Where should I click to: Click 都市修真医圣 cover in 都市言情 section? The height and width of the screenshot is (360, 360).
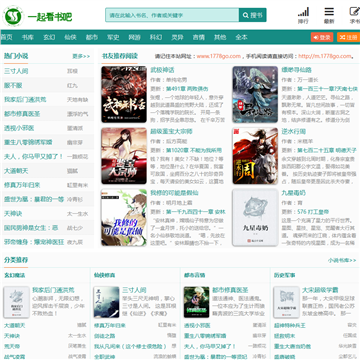(x=196, y=302)
